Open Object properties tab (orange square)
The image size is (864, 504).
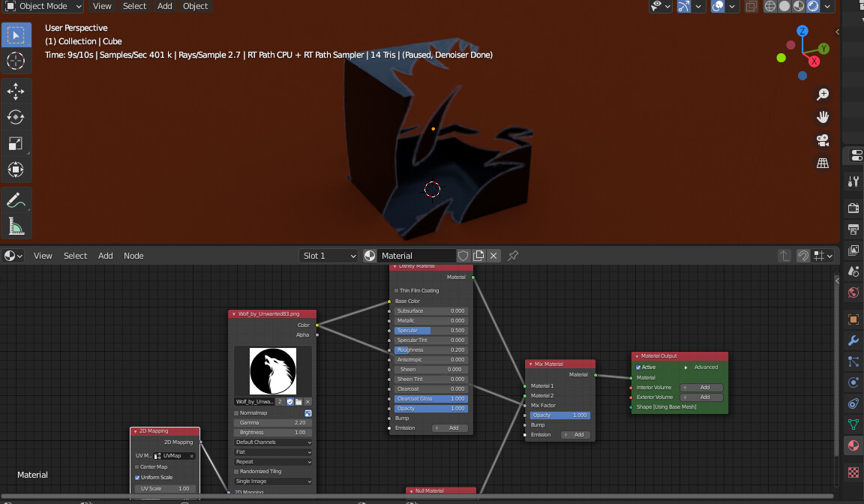pos(853,319)
